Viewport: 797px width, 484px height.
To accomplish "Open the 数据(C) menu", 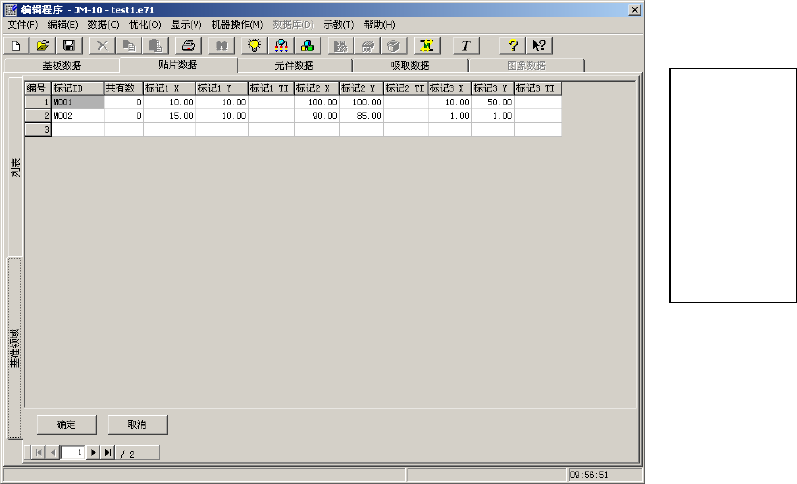I will [103, 24].
